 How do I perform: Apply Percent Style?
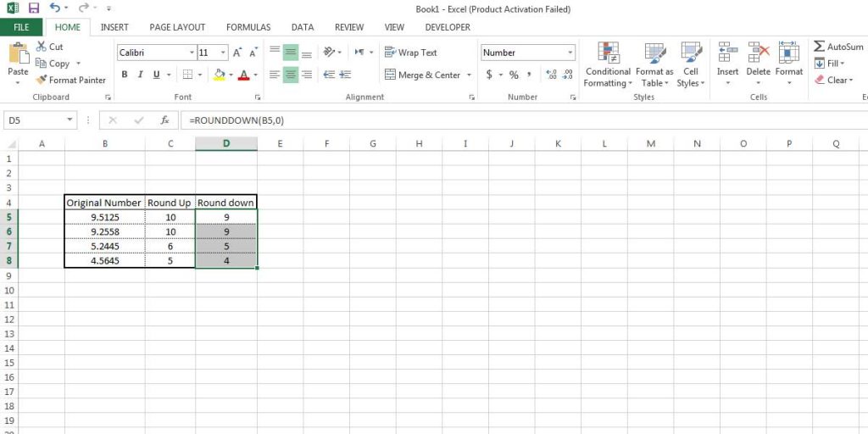pyautogui.click(x=514, y=75)
